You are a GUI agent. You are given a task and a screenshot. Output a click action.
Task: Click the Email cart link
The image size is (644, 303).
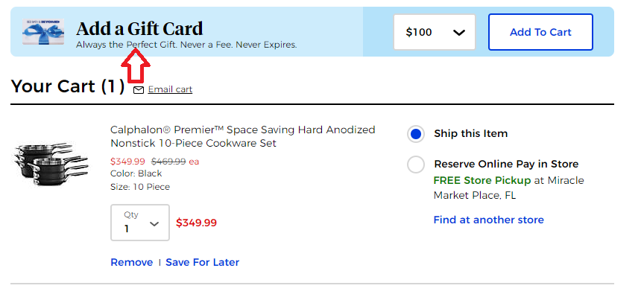pyautogui.click(x=170, y=89)
